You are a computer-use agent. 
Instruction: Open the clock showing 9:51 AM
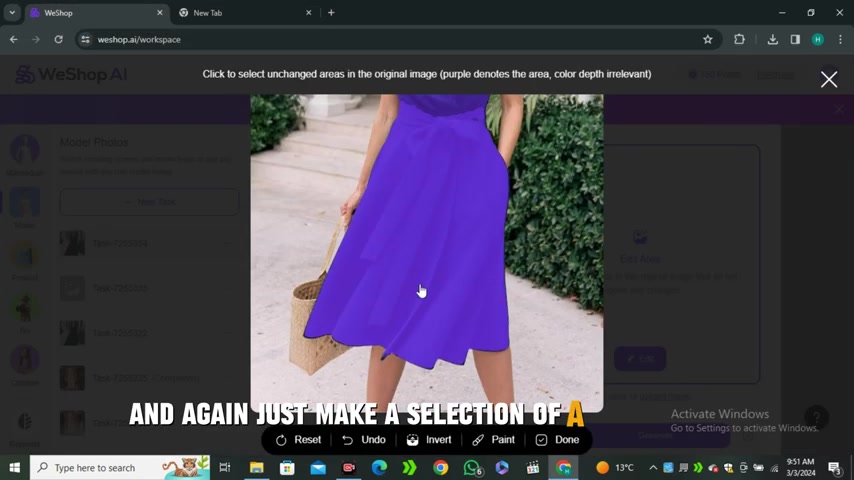pyautogui.click(x=801, y=467)
